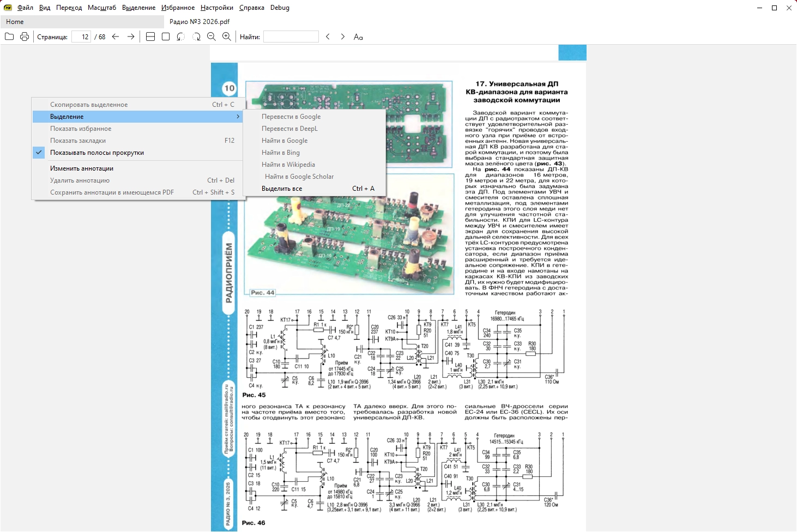Go to previous page with left arrow

pyautogui.click(x=116, y=37)
